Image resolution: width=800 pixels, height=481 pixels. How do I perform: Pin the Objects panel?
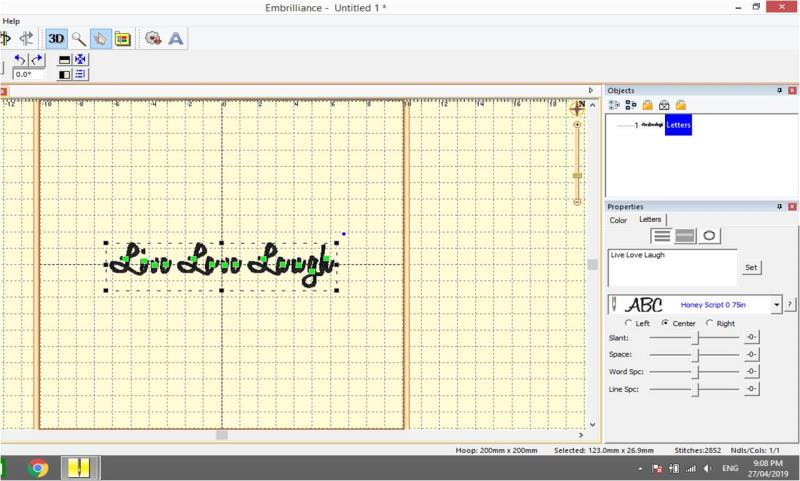pyautogui.click(x=780, y=90)
